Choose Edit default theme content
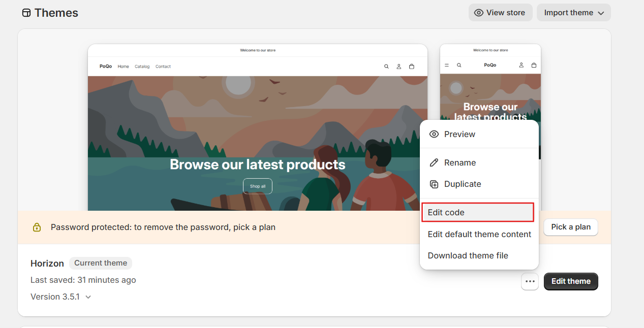The height and width of the screenshot is (328, 644). click(x=479, y=234)
